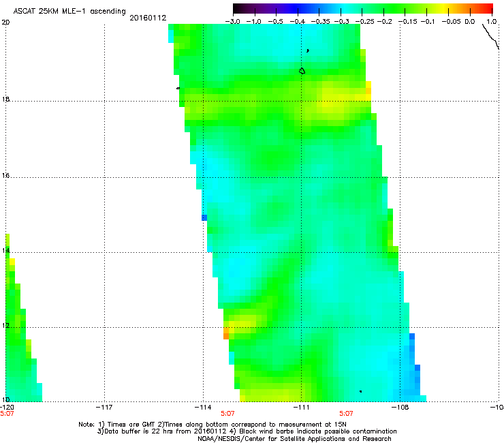The width and height of the screenshot is (504, 443).
Task: Click the colorbar label -3.0
Action: pyautogui.click(x=232, y=22)
